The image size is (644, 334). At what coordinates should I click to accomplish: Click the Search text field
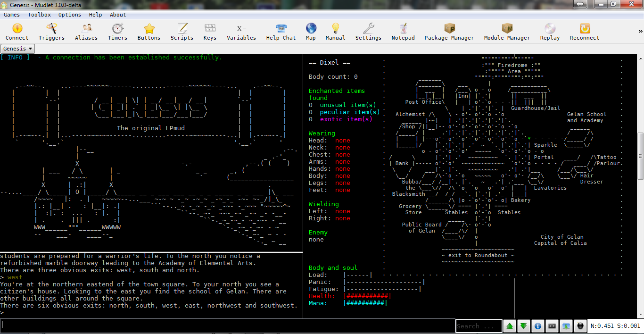[479, 326]
